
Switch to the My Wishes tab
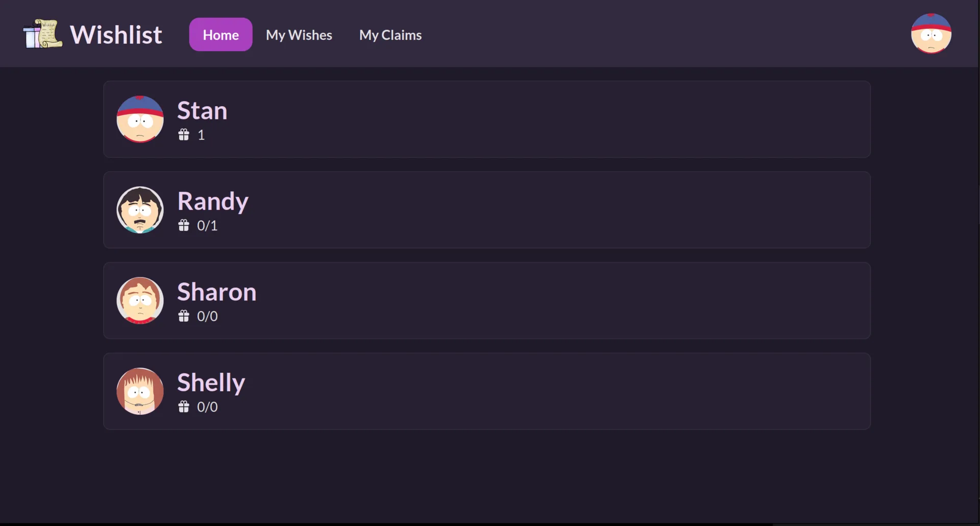pyautogui.click(x=299, y=35)
